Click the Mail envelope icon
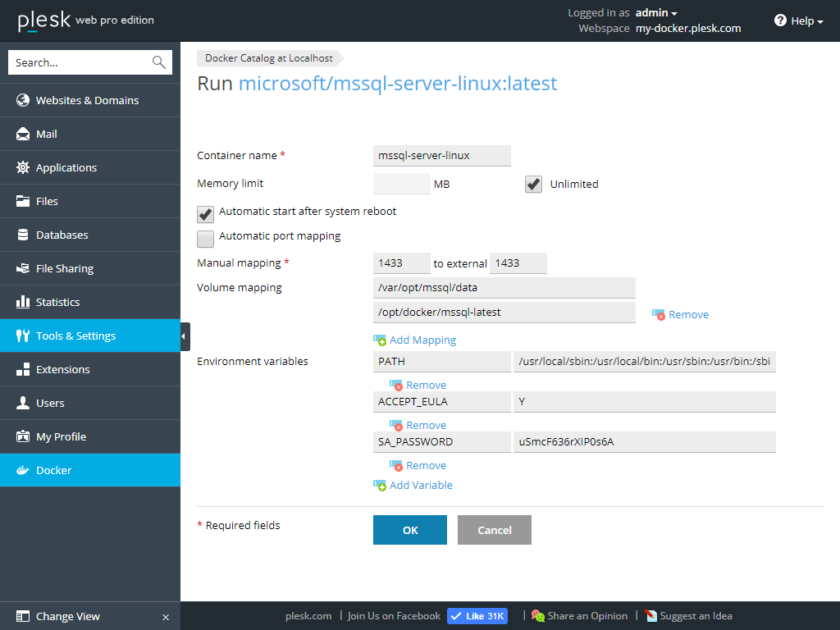Image resolution: width=840 pixels, height=630 pixels. point(22,134)
